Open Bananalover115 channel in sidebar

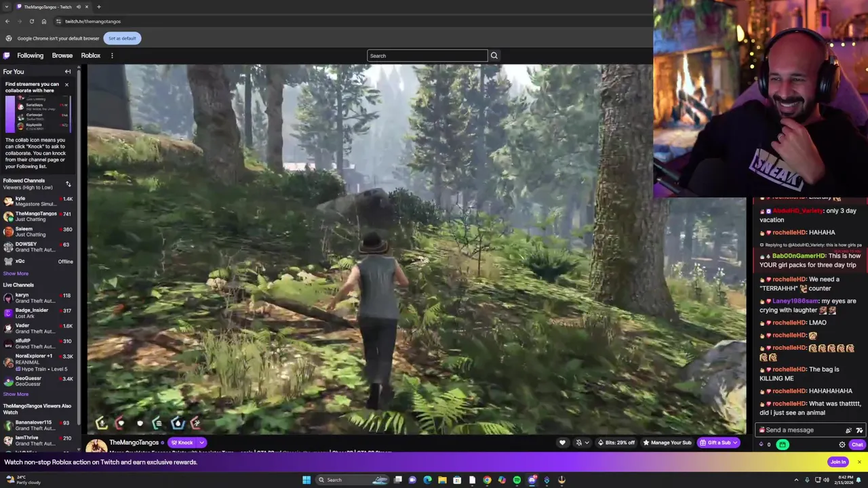point(38,425)
